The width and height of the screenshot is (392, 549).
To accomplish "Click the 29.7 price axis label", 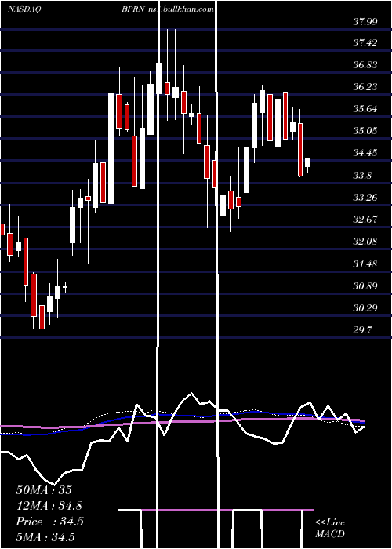I will coord(362,330).
